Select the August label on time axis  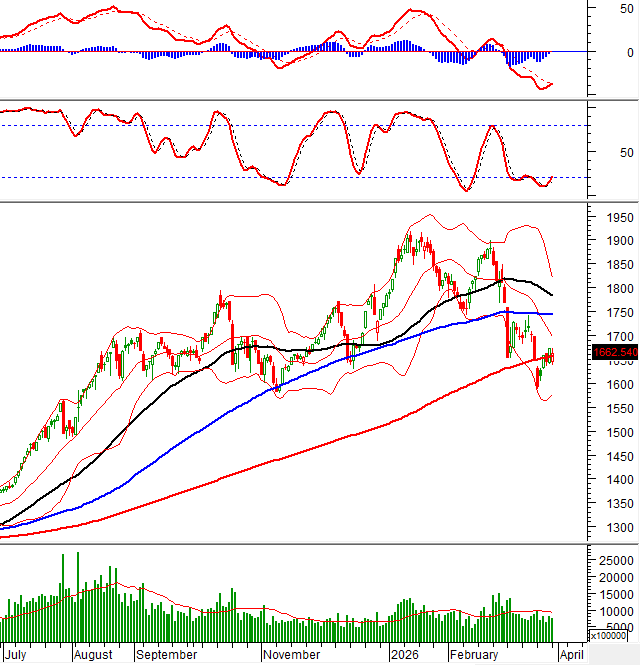[95, 655]
